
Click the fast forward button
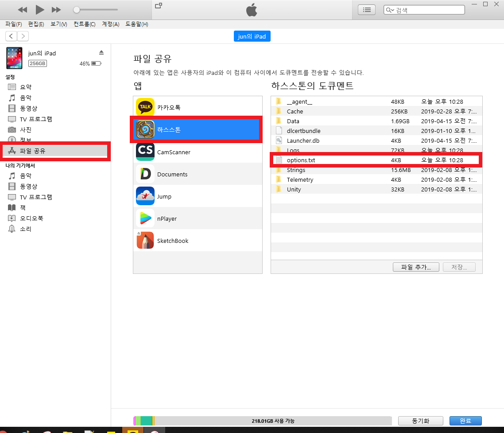(56, 10)
